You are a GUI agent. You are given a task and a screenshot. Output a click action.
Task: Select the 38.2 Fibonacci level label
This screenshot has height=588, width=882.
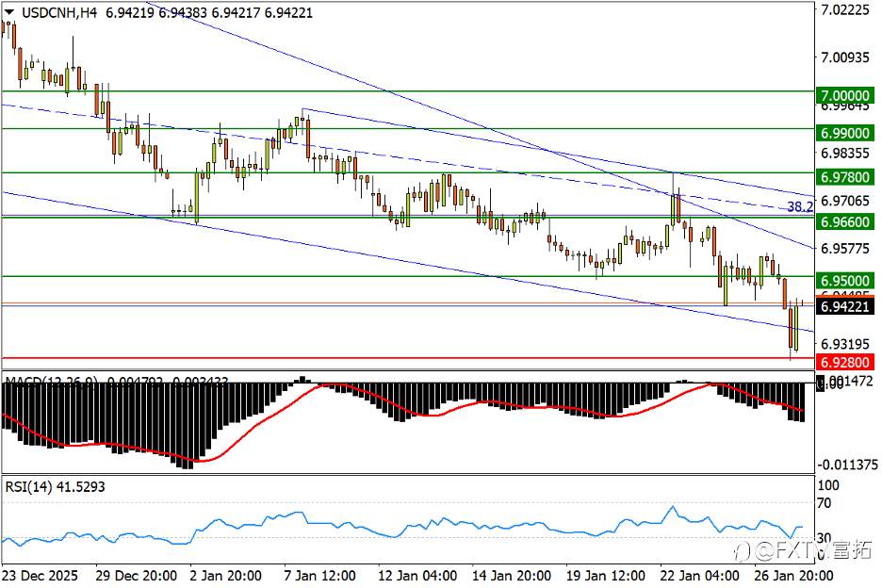pyautogui.click(x=800, y=207)
